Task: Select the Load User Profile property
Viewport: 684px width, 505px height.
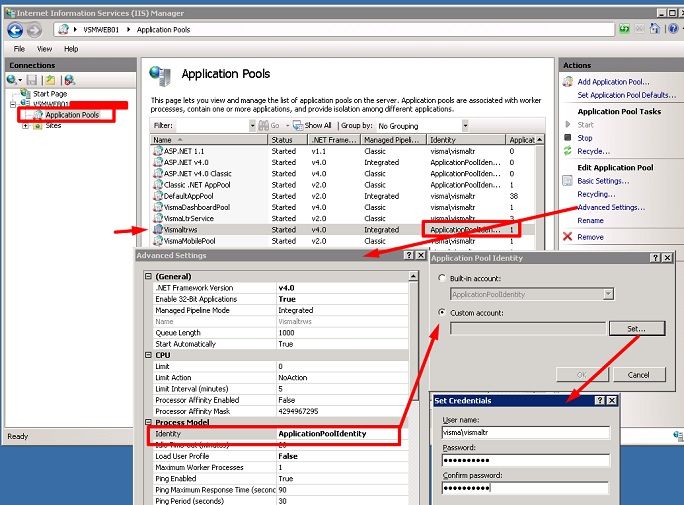Action: click(x=281, y=456)
